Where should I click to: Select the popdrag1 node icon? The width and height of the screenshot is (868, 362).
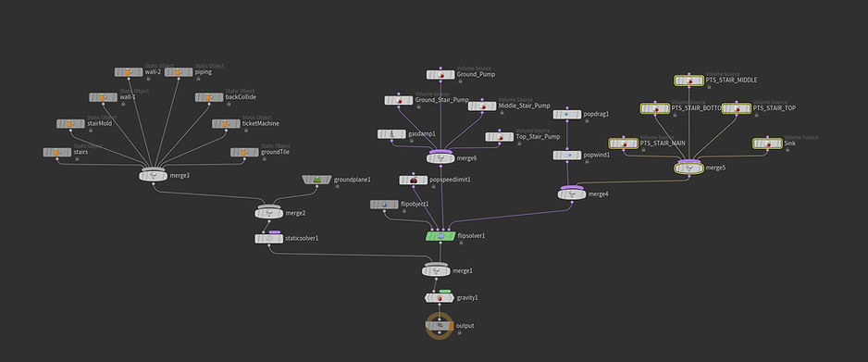[567, 115]
